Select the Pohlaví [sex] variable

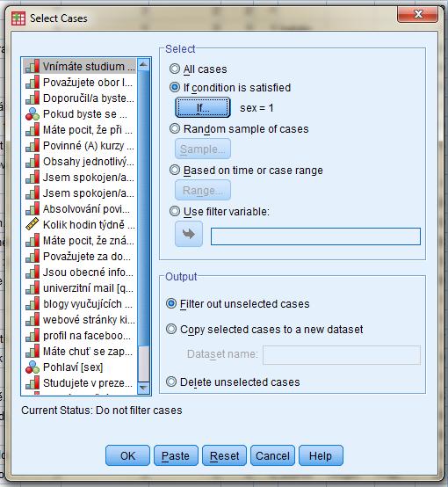pyautogui.click(x=80, y=367)
